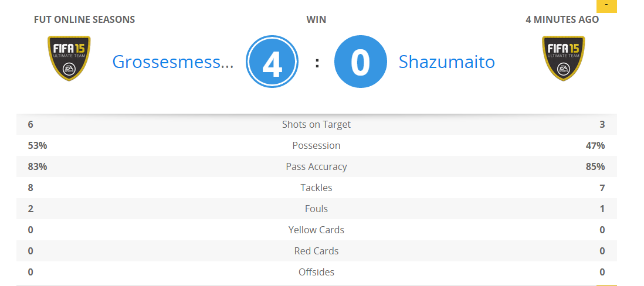Click the WIN result label
The height and width of the screenshot is (286, 644).
coord(316,20)
